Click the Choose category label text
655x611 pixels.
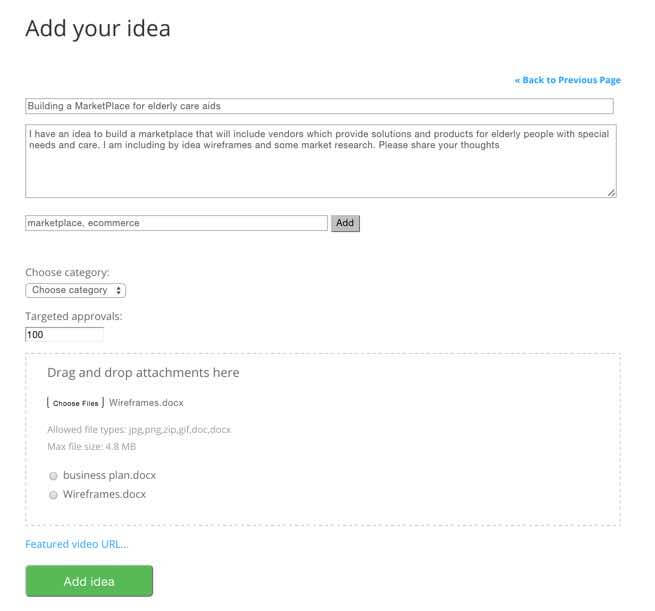[67, 272]
